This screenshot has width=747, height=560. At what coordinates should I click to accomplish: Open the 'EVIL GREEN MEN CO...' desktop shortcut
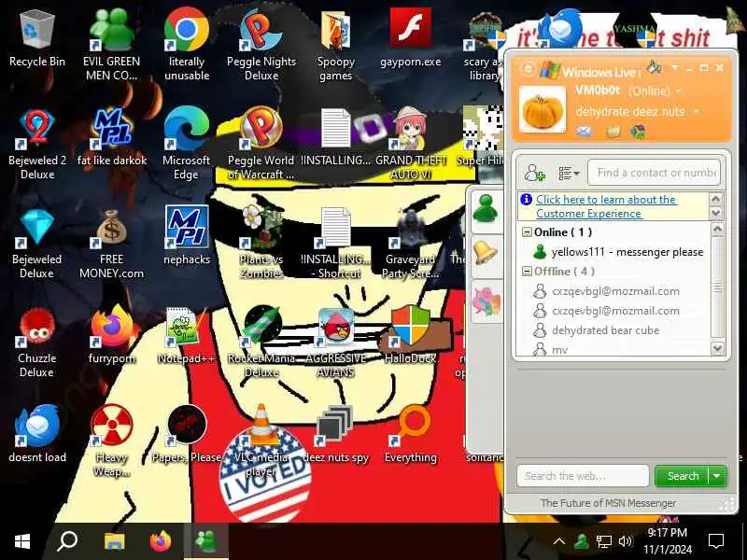(x=112, y=46)
